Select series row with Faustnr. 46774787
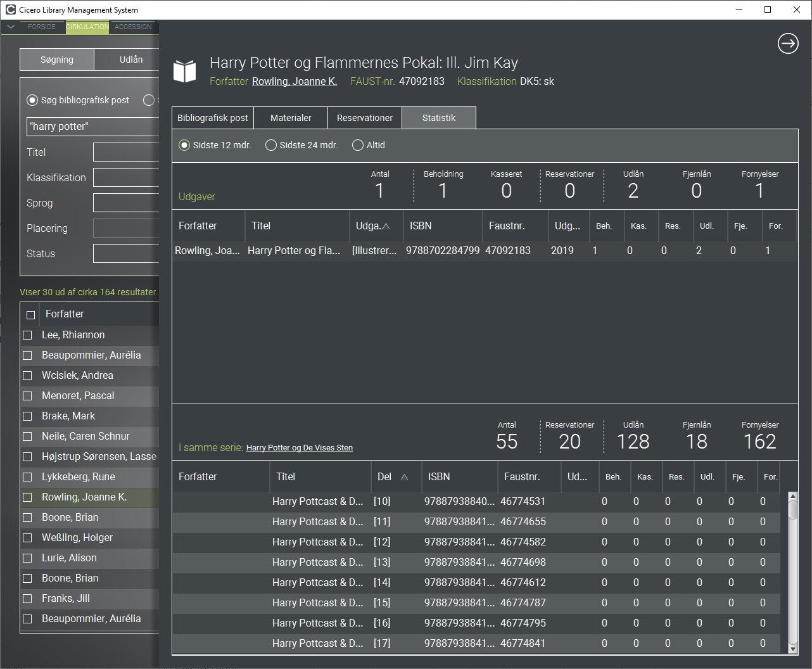This screenshot has height=669, width=812. tap(476, 603)
